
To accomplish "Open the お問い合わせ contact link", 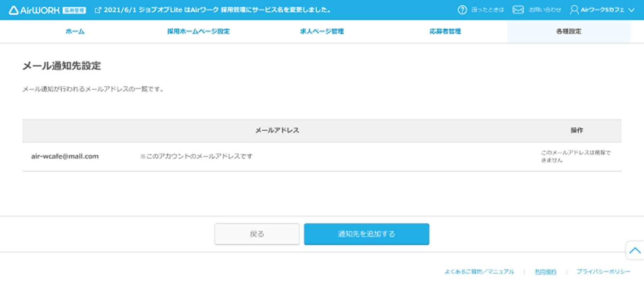I will (x=545, y=10).
